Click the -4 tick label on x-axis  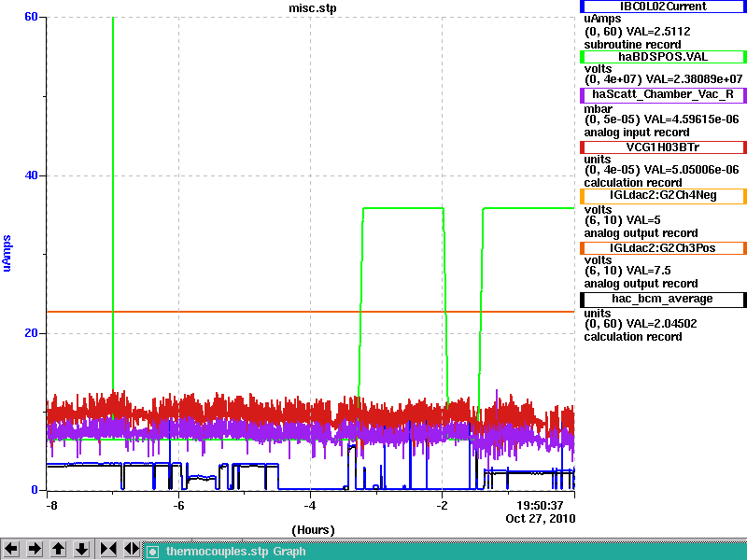310,505
